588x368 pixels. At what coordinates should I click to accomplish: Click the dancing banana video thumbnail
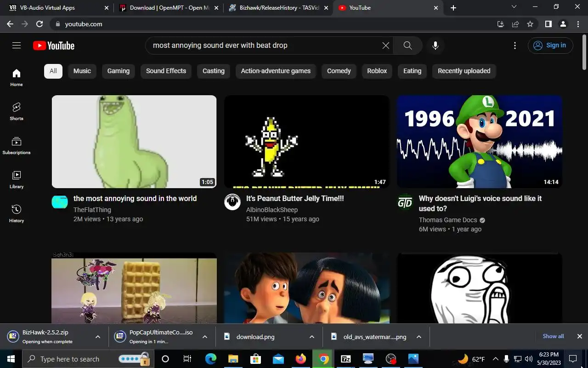pyautogui.click(x=307, y=142)
